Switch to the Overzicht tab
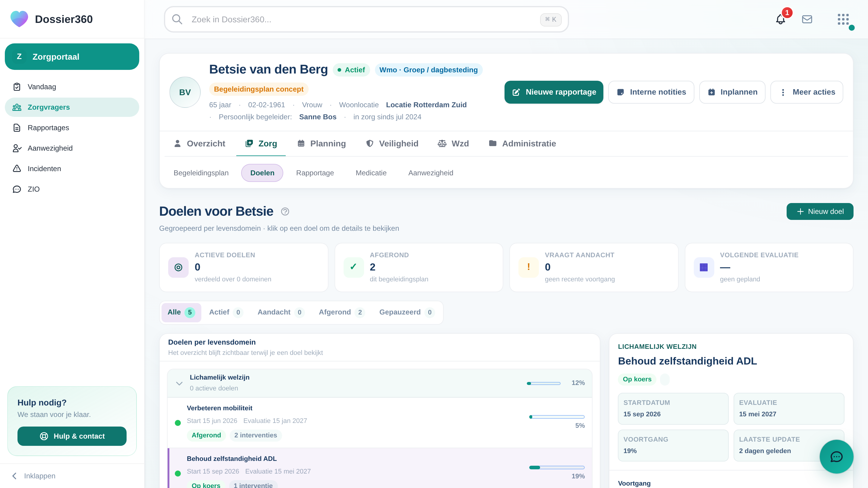The width and height of the screenshot is (868, 488). point(199,143)
